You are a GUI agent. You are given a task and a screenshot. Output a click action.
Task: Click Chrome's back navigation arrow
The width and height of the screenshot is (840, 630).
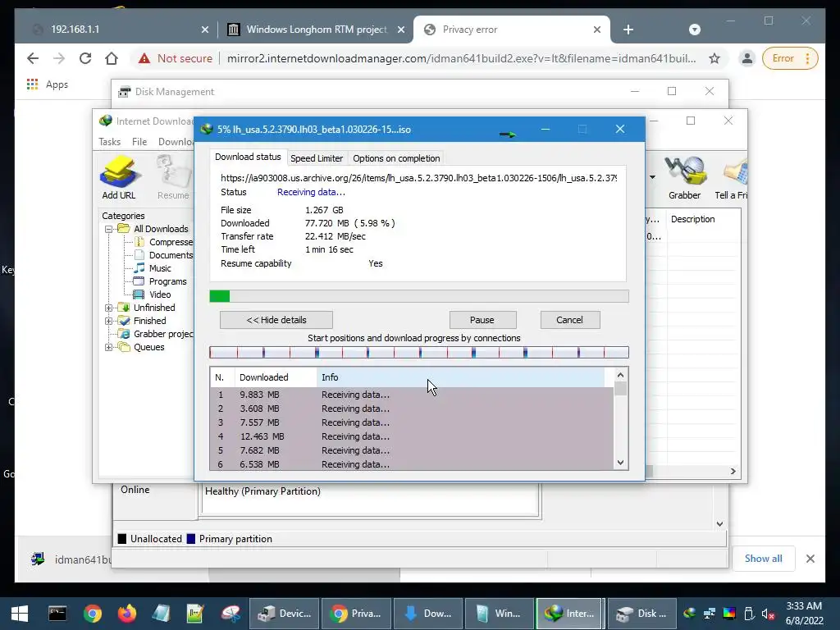tap(33, 58)
